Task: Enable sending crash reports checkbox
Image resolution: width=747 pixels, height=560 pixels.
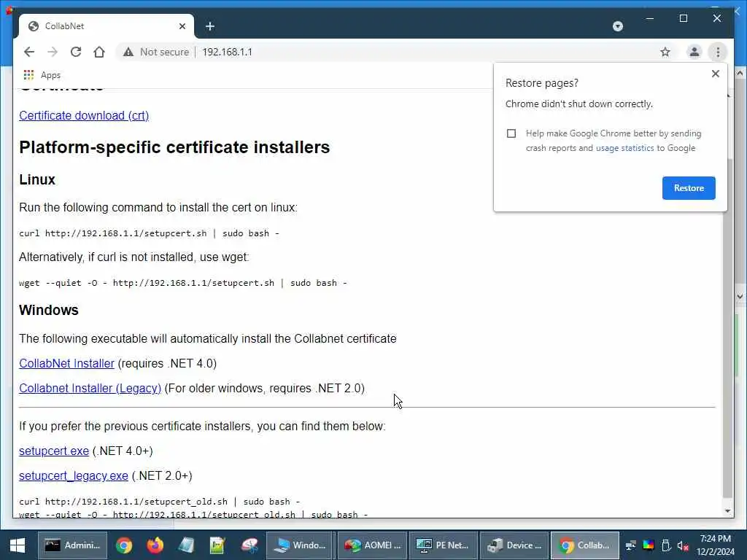Action: [x=511, y=133]
